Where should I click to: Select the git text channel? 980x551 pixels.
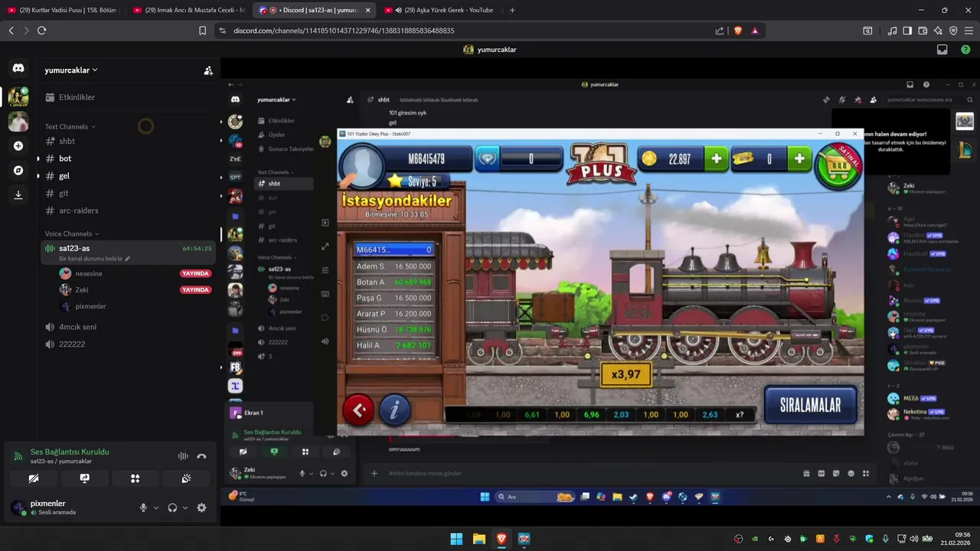click(127, 194)
